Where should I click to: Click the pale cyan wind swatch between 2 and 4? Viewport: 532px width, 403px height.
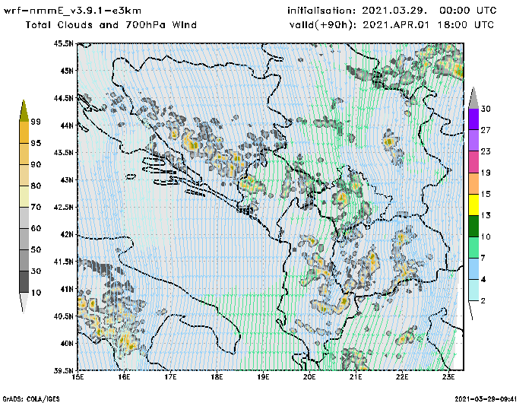(473, 290)
